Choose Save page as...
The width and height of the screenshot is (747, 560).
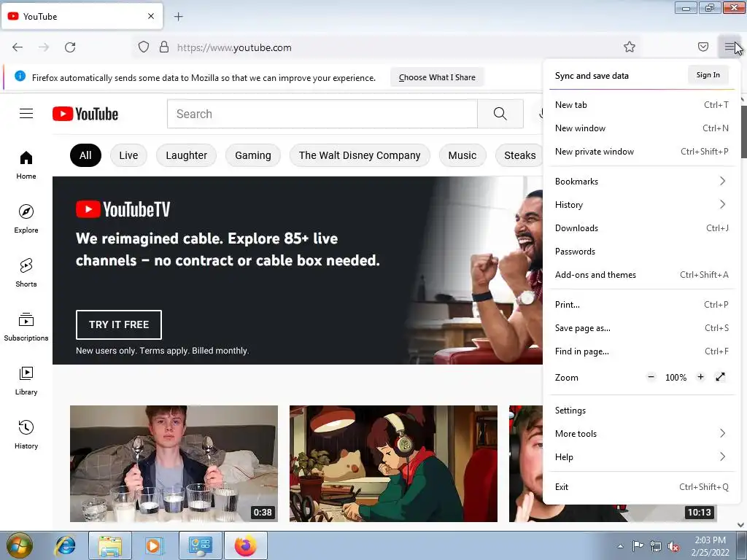(x=642, y=328)
